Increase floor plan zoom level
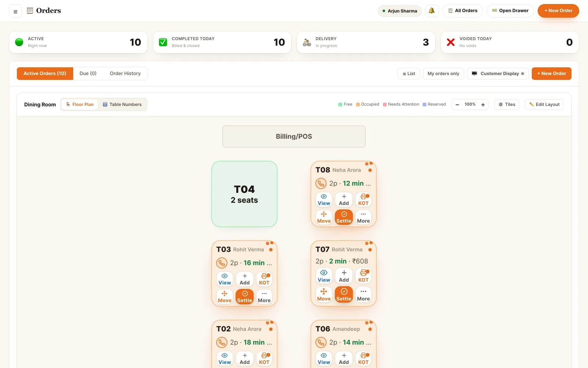588x368 pixels. [483, 105]
